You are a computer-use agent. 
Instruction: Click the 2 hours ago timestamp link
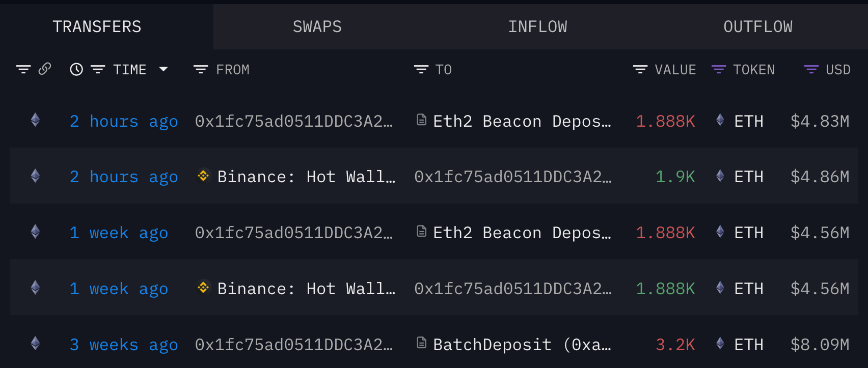pyautogui.click(x=124, y=121)
